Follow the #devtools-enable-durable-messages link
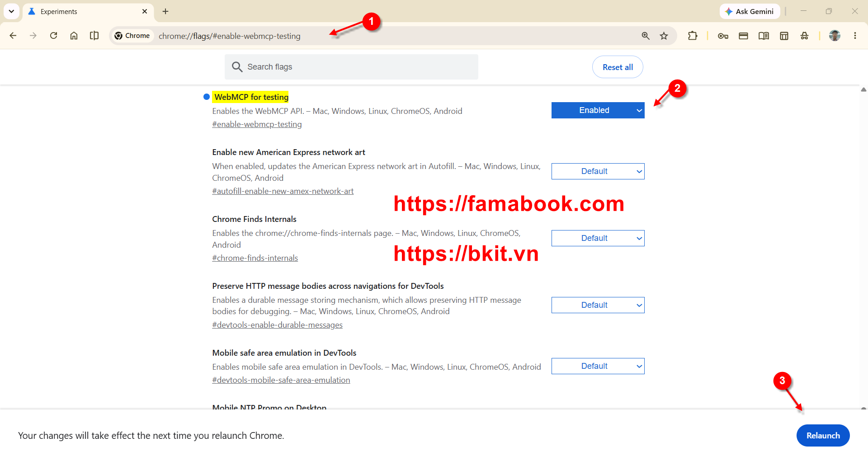The image size is (868, 461). (x=278, y=325)
